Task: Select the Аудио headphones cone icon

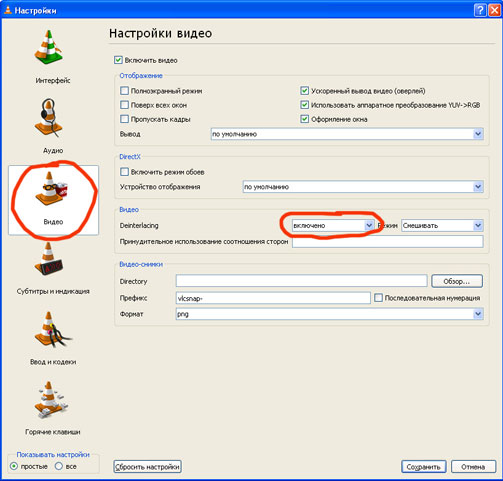Action: (49, 118)
